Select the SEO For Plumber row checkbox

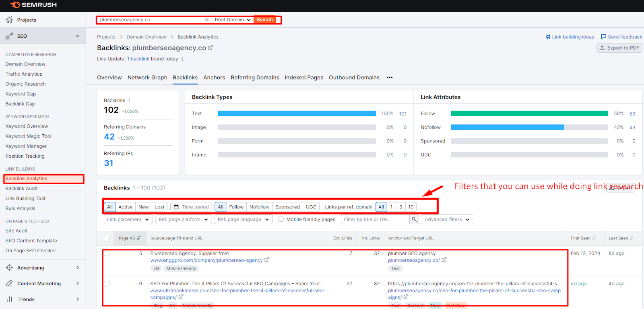pyautogui.click(x=107, y=284)
